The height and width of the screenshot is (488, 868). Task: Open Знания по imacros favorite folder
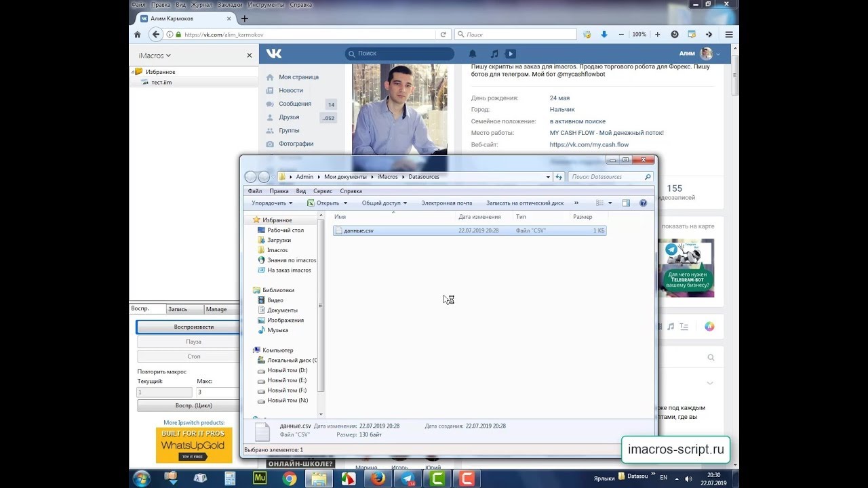(292, 260)
